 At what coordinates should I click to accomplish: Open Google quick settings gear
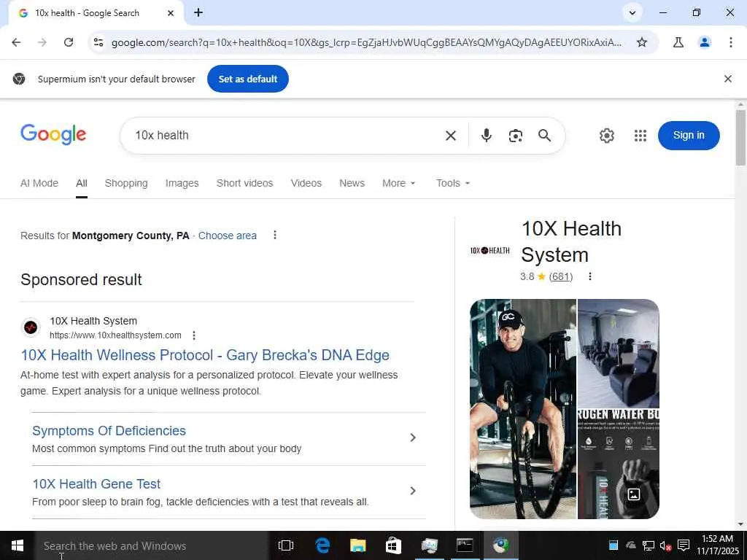pyautogui.click(x=606, y=136)
